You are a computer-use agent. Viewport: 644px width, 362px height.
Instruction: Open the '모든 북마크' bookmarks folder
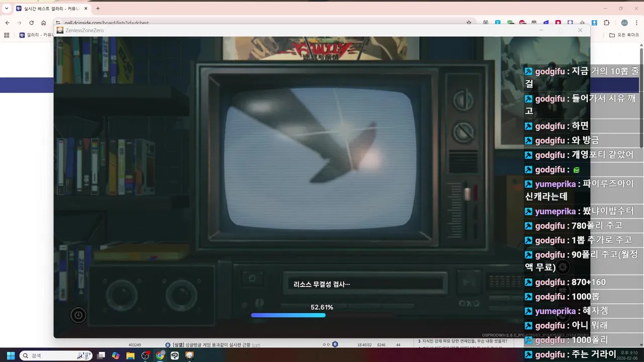coord(624,35)
